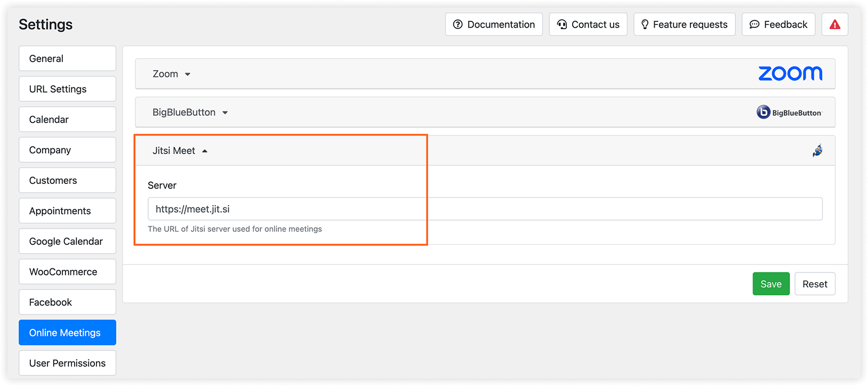Click Contact us button

point(588,25)
